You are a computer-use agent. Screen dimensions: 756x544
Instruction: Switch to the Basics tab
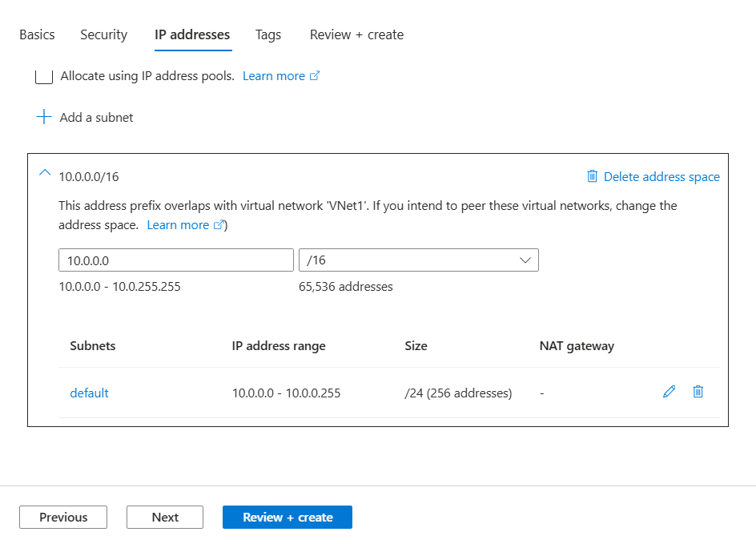pos(37,34)
